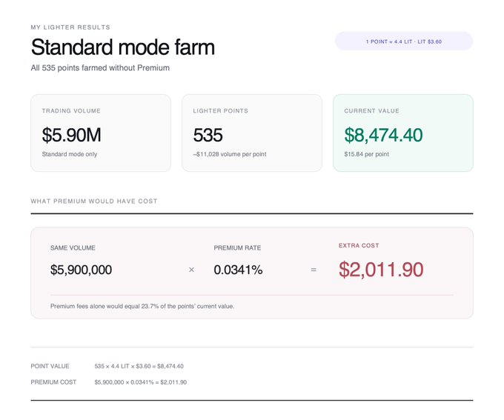
Task: Click the $15.84 per point caption
Action: [x=366, y=154]
